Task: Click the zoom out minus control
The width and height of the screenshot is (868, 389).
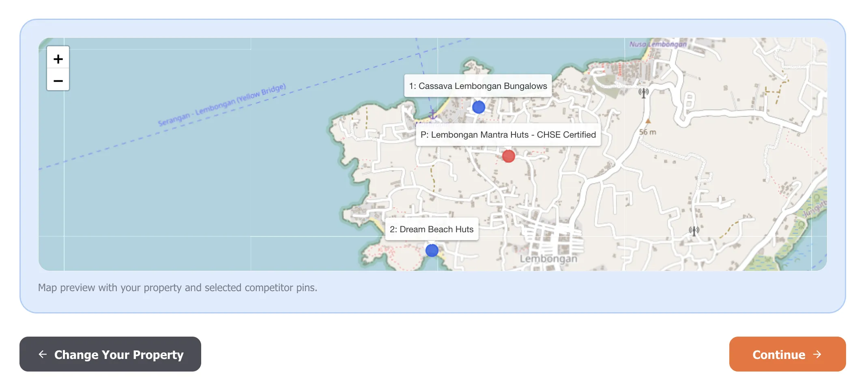Action: pyautogui.click(x=58, y=80)
